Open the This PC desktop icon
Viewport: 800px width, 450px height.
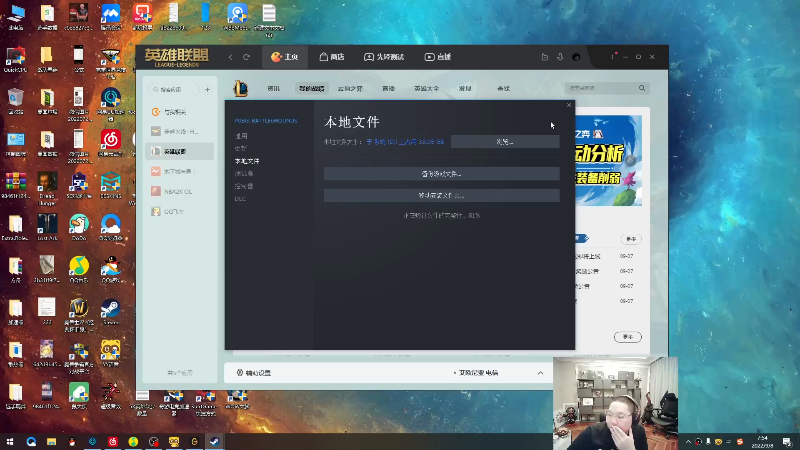tap(15, 17)
